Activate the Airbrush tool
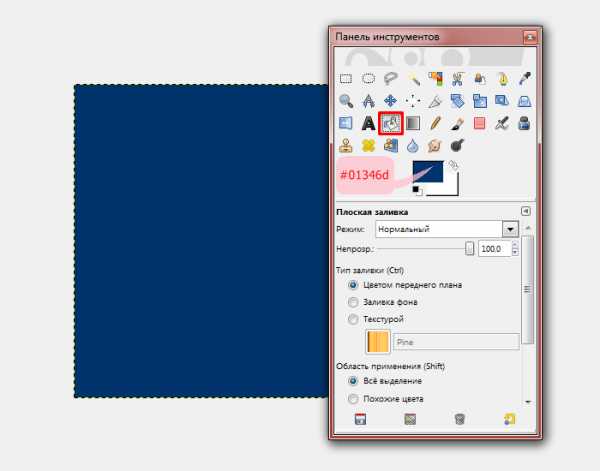The image size is (600, 471). tap(502, 123)
